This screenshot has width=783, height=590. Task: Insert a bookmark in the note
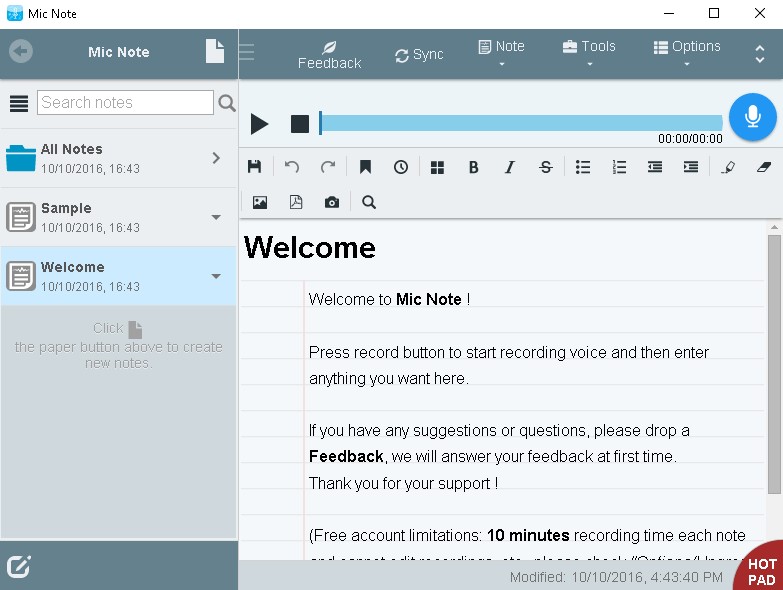coord(365,167)
